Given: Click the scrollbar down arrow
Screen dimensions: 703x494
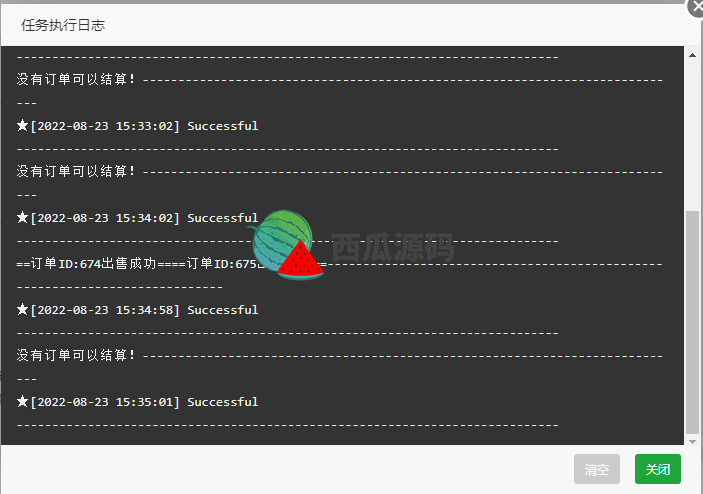Looking at the screenshot, I should 692,442.
